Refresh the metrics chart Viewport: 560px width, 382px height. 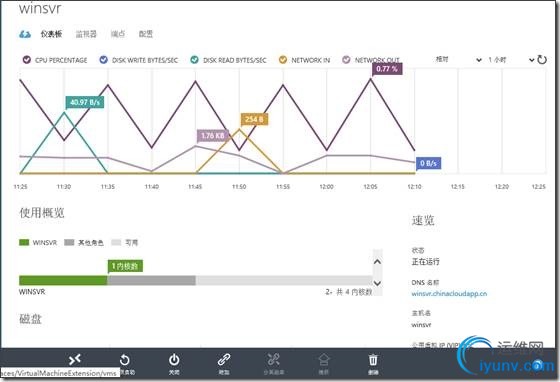[x=542, y=60]
